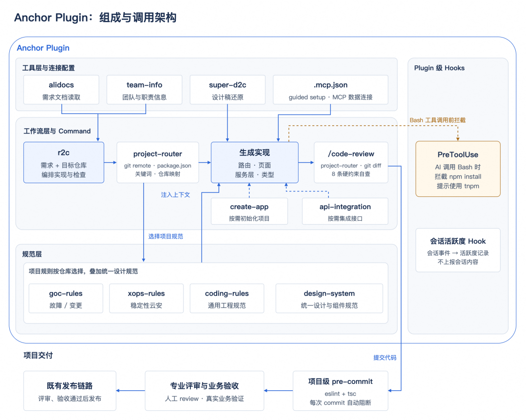Click the 'Bash 工具调用前拦截' label
The height and width of the screenshot is (420, 526).
coord(437,120)
